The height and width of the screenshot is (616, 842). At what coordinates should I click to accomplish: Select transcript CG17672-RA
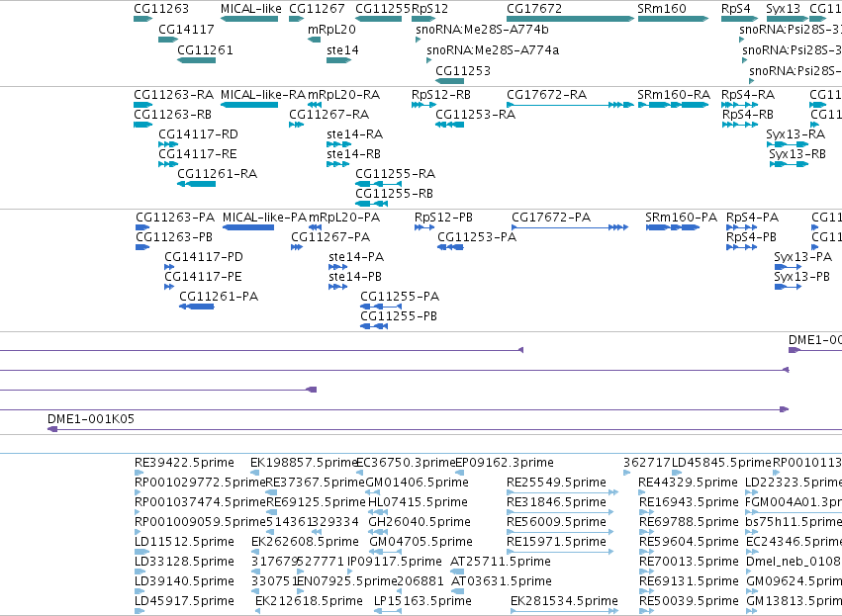546,95
